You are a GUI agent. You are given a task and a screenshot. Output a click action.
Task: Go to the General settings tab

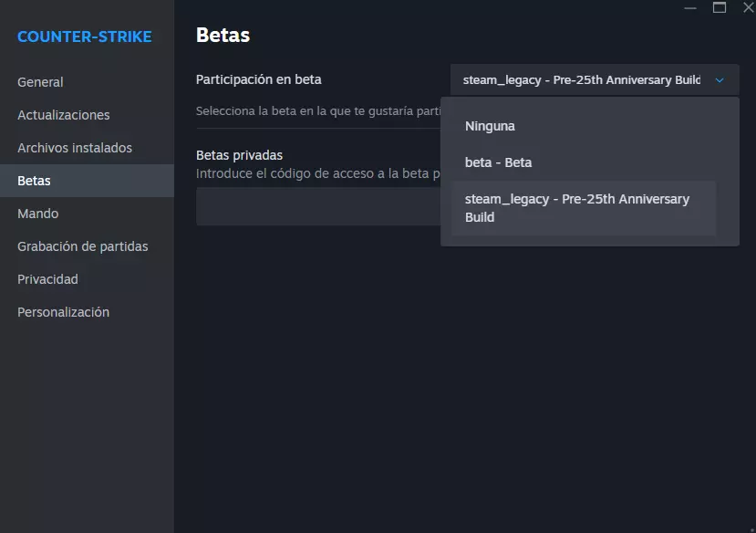tap(40, 82)
